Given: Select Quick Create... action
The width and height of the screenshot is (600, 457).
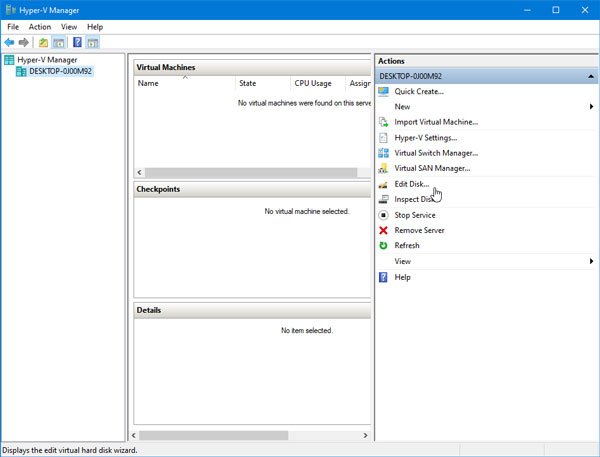Looking at the screenshot, I should tap(419, 91).
